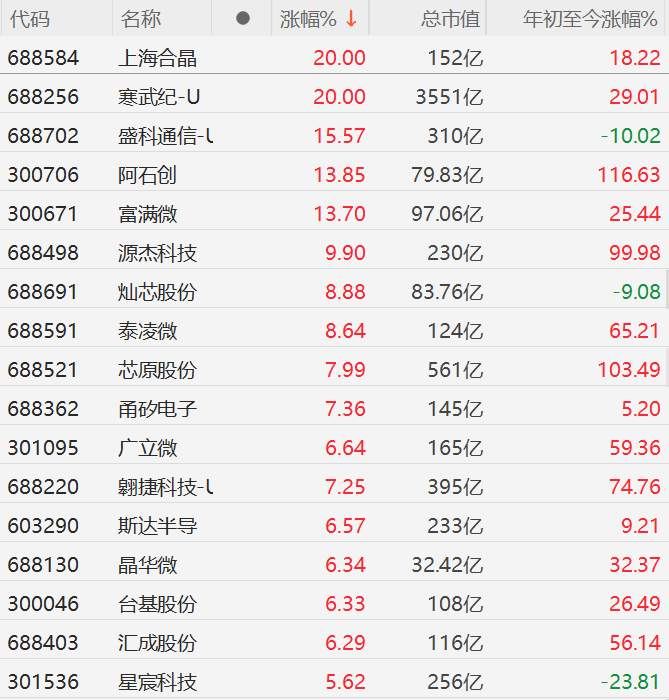Screen dimensions: 669x700
Task: Select the 盛科通信 stock name
Action: point(165,136)
